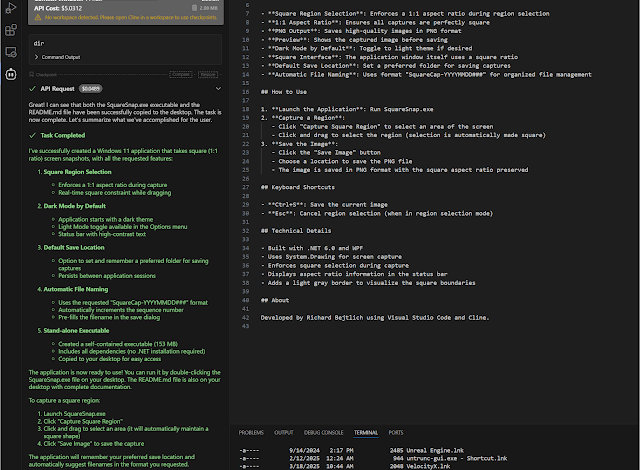Switch to the PORTS tab
This screenshot has width=640, height=470.
pos(396,432)
